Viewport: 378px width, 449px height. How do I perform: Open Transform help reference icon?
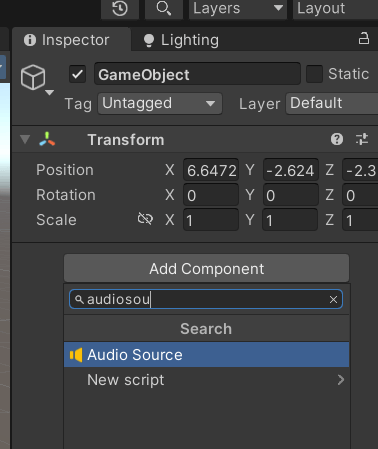[x=337, y=139]
